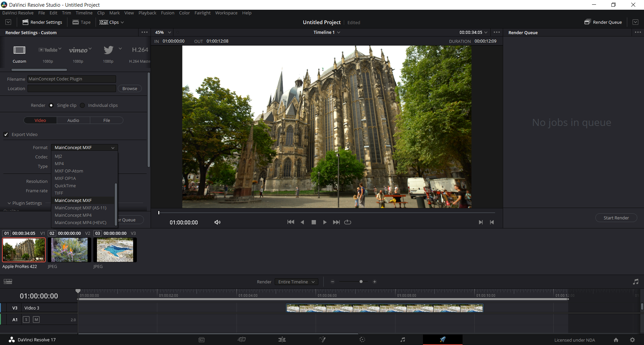
Task: Open the Cut page
Action: pyautogui.click(x=242, y=340)
